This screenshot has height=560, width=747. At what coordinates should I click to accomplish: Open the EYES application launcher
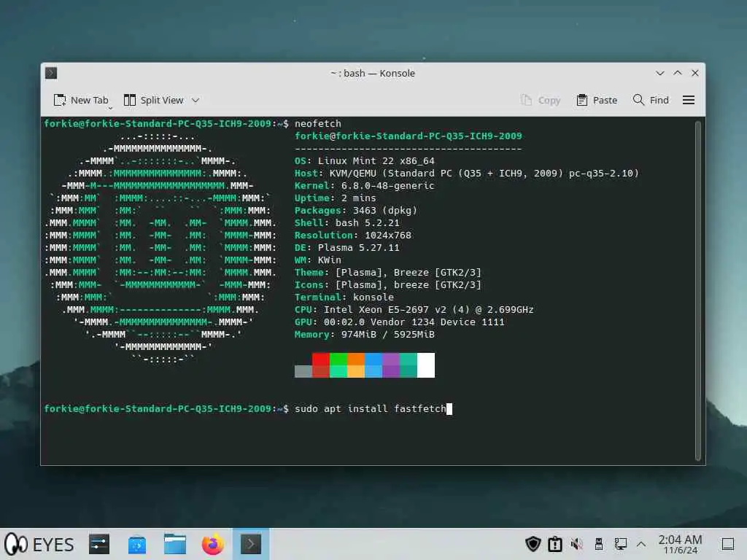39,544
